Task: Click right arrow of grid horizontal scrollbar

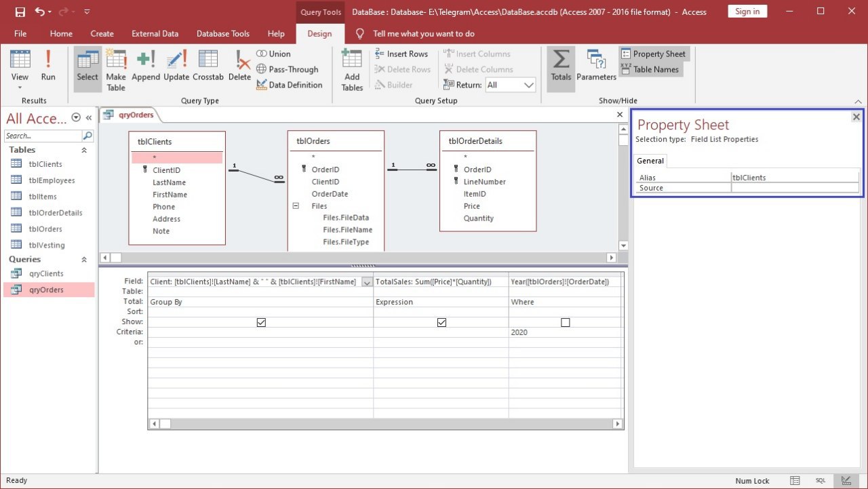Action: point(617,424)
